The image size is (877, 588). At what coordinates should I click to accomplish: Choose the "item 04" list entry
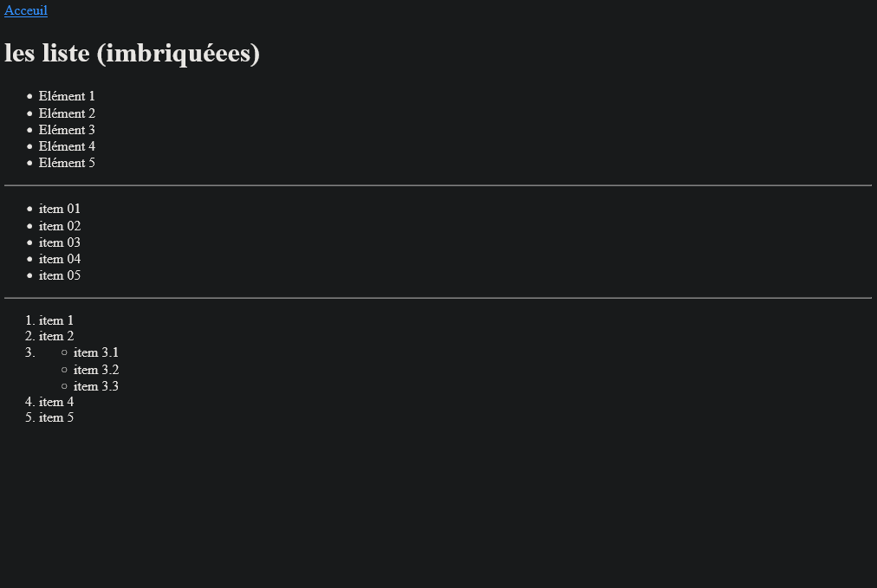point(60,259)
